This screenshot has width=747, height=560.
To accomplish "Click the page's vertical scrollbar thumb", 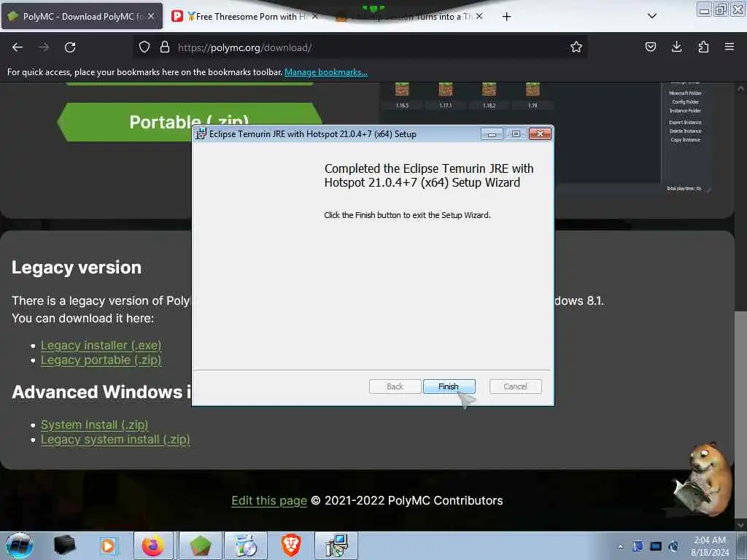I will pyautogui.click(x=740, y=414).
